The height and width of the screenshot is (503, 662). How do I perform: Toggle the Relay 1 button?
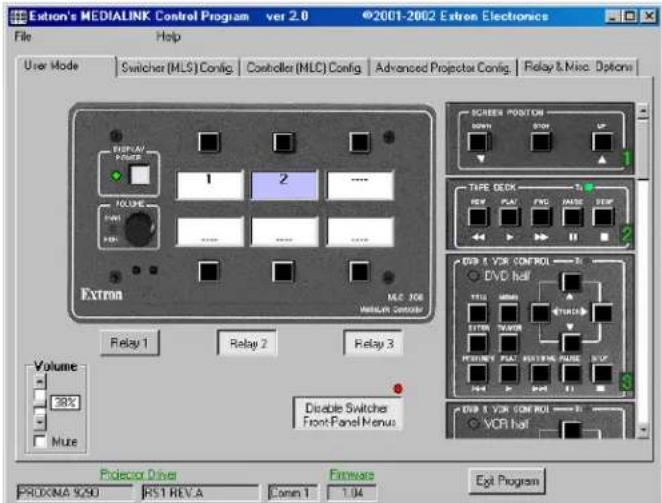130,343
